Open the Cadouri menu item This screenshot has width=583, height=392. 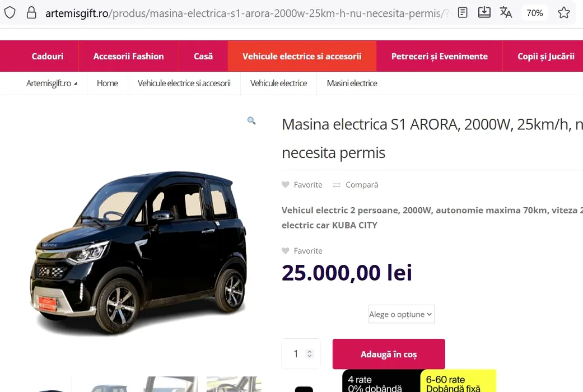[47, 56]
